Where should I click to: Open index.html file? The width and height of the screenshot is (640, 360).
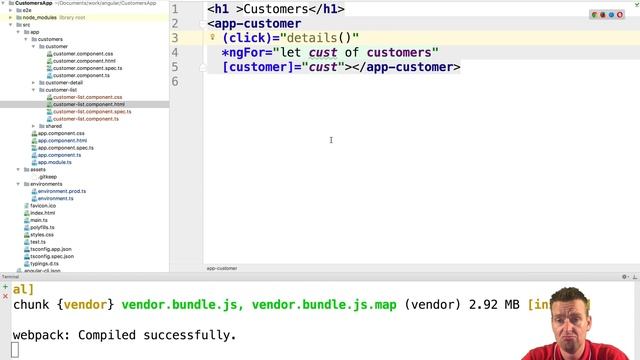(42, 213)
